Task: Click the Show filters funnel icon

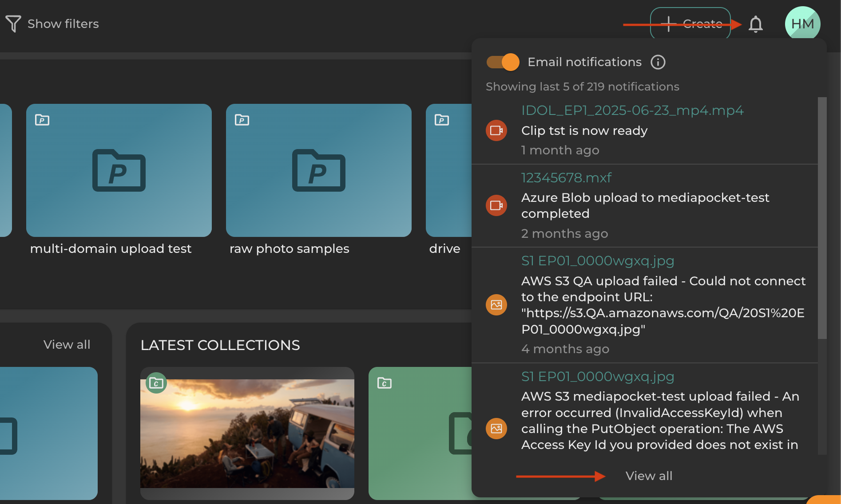Action: (x=13, y=24)
